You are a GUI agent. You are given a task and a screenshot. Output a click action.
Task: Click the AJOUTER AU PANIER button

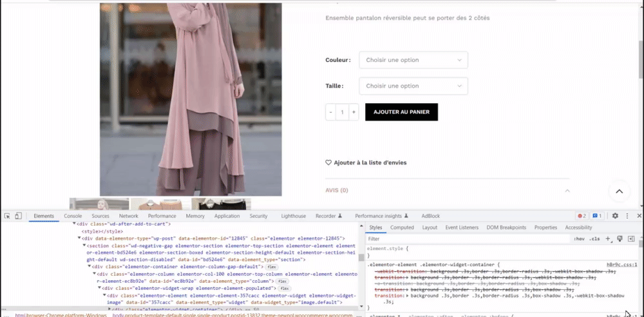coord(401,112)
